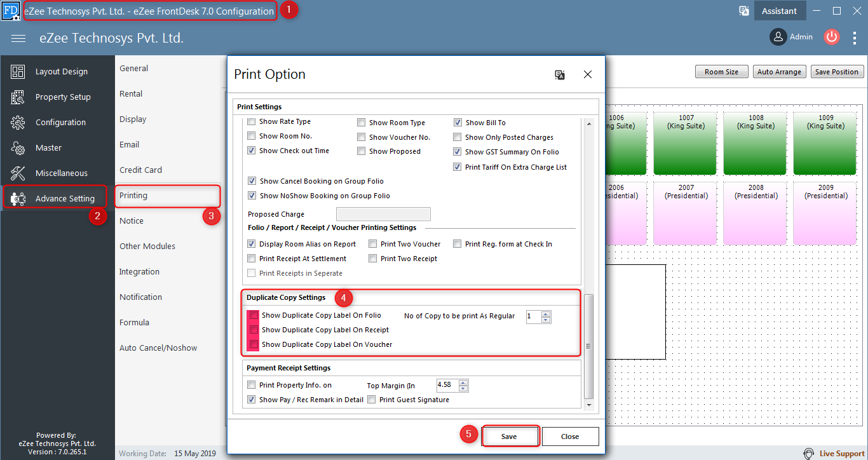Click the dialog outer scrollbar down arrow
868x460 pixels.
(x=588, y=405)
